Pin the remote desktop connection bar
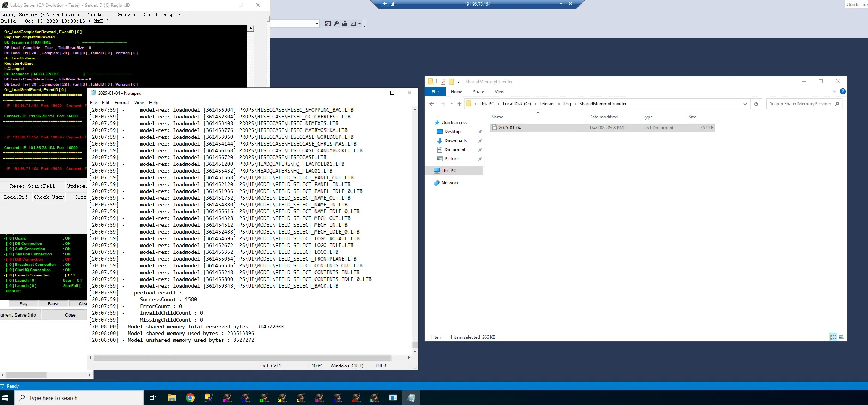Viewport: 868px width, 405px height. coord(385,4)
